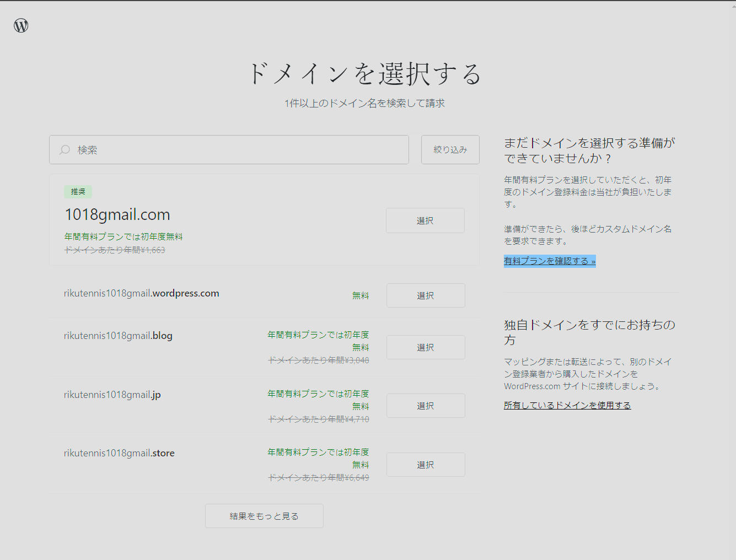
Task: Select the rikutennis1018gmail.wordpress.com free domain
Action: [x=426, y=295]
